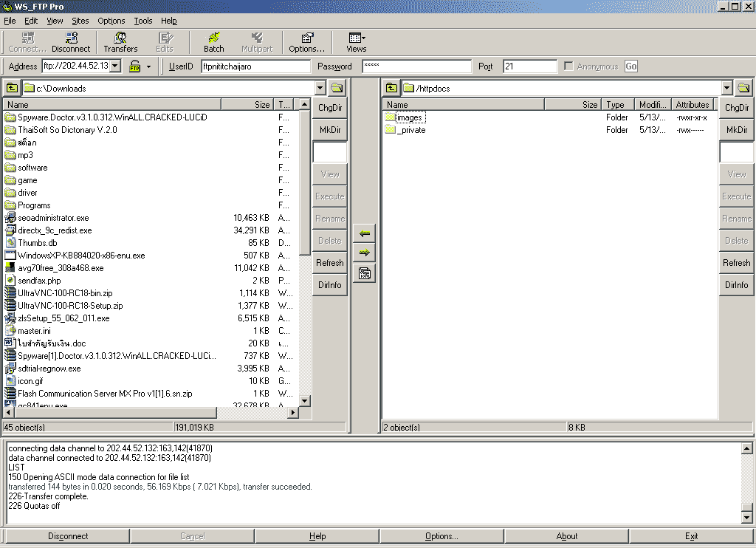Click the FTP lock protocol icon
The width and height of the screenshot is (756, 548).
pos(135,66)
